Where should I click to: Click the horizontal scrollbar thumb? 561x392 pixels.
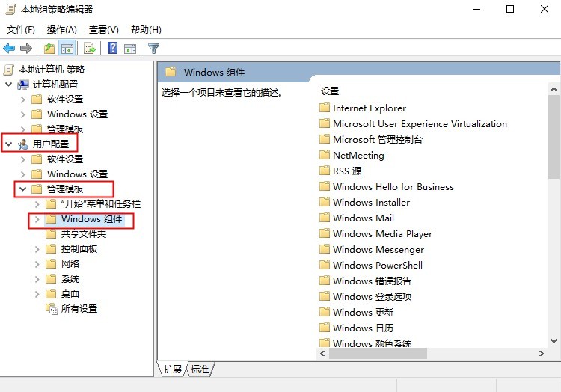[378, 353]
